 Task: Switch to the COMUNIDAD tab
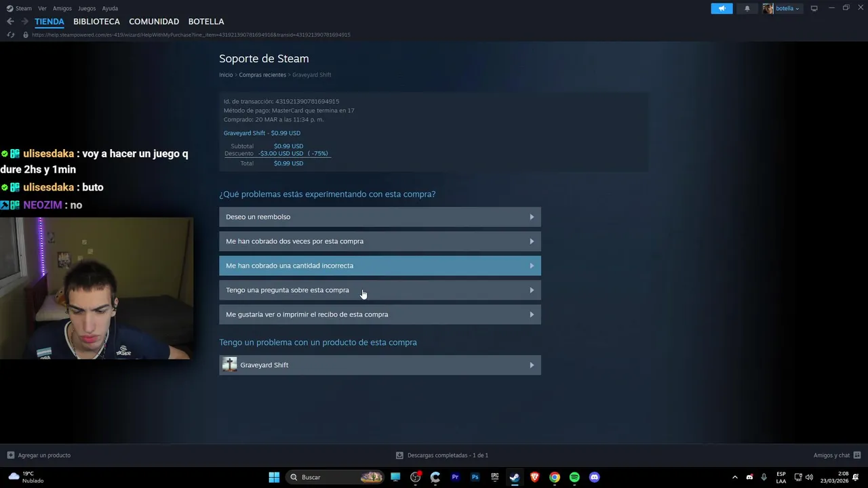(x=154, y=22)
